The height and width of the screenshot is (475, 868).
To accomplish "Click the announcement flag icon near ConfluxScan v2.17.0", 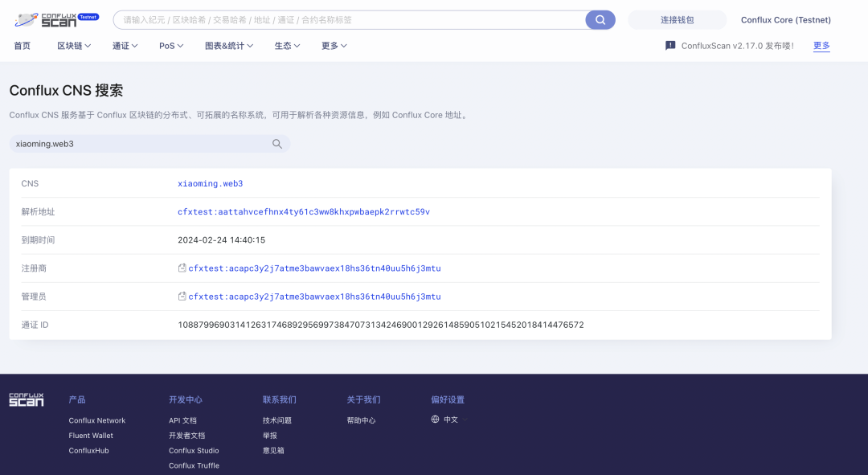I will click(x=670, y=45).
